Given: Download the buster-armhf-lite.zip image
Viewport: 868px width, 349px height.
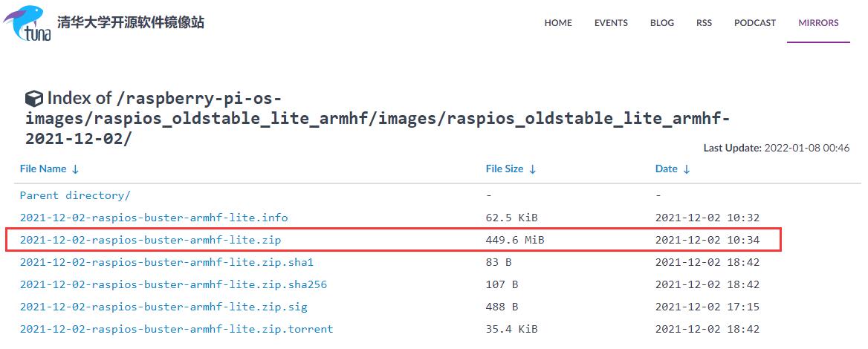Looking at the screenshot, I should point(150,240).
